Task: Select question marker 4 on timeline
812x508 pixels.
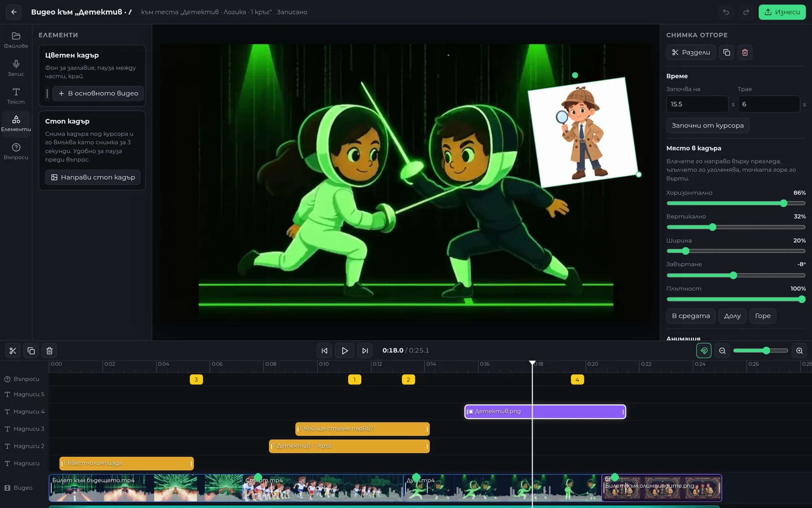Action: coord(577,380)
